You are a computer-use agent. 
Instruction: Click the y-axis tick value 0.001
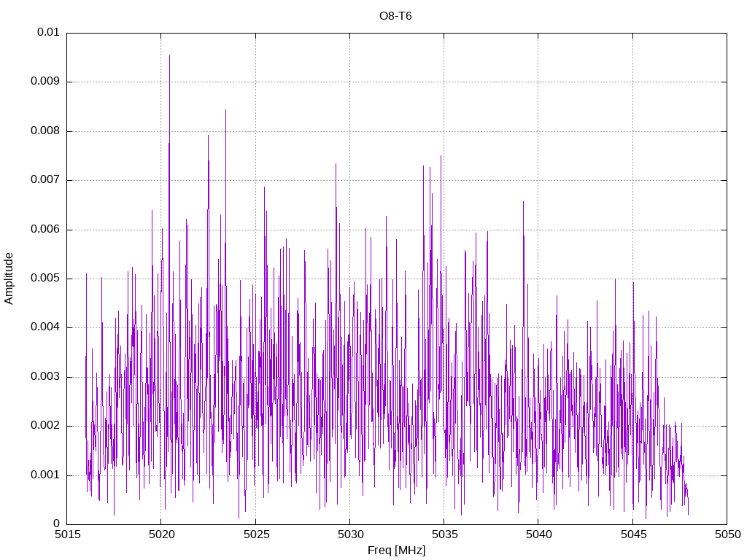45,475
